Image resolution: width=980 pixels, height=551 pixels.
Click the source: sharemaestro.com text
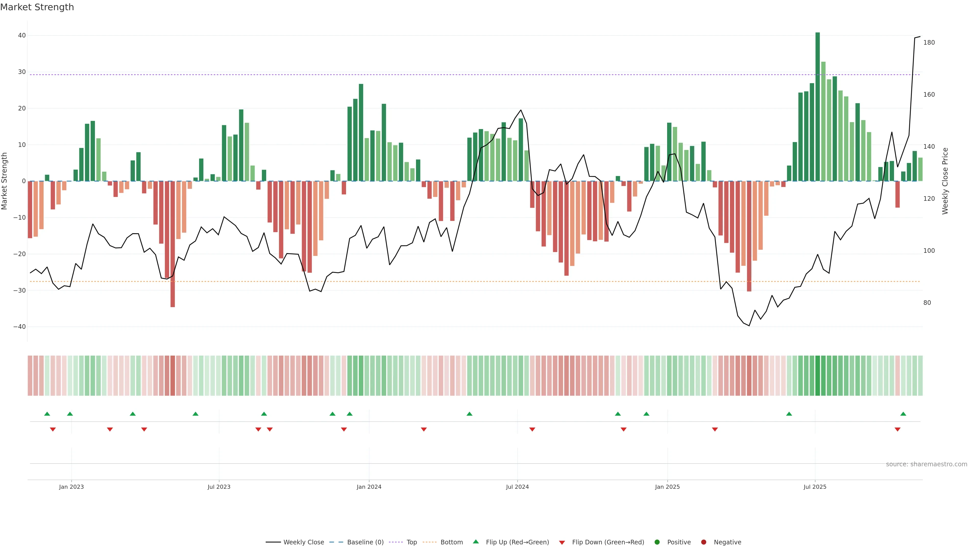point(926,464)
